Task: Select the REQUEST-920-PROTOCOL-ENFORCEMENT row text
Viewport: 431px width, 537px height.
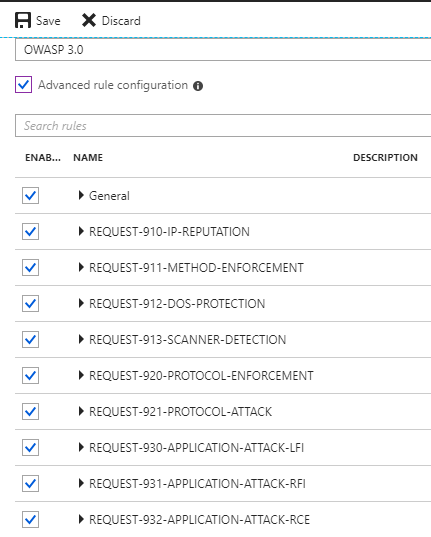Action: pos(201,376)
